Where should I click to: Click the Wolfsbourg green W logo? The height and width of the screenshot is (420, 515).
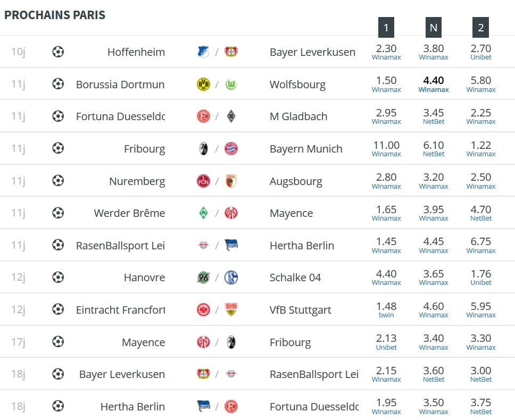[x=231, y=85]
